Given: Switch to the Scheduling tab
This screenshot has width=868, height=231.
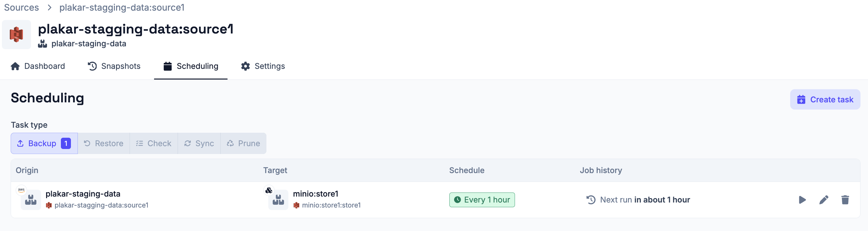Looking at the screenshot, I should [191, 66].
